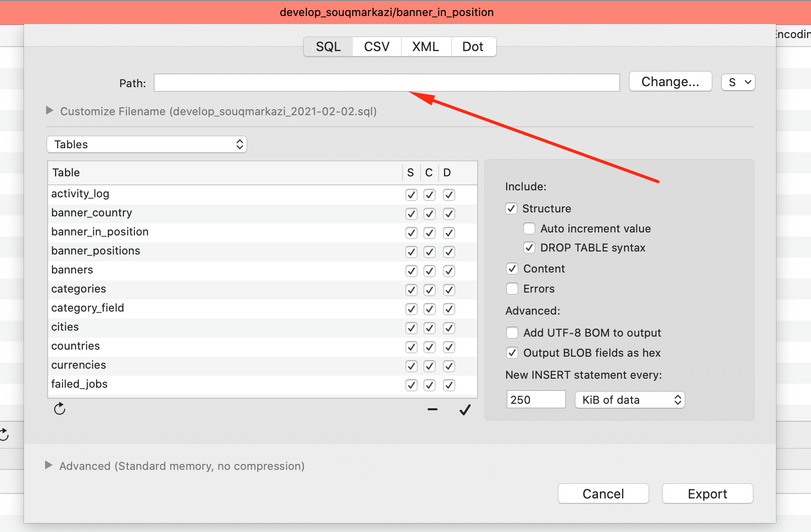Open the S dropdown beside Change
The height and width of the screenshot is (532, 811).
(738, 82)
